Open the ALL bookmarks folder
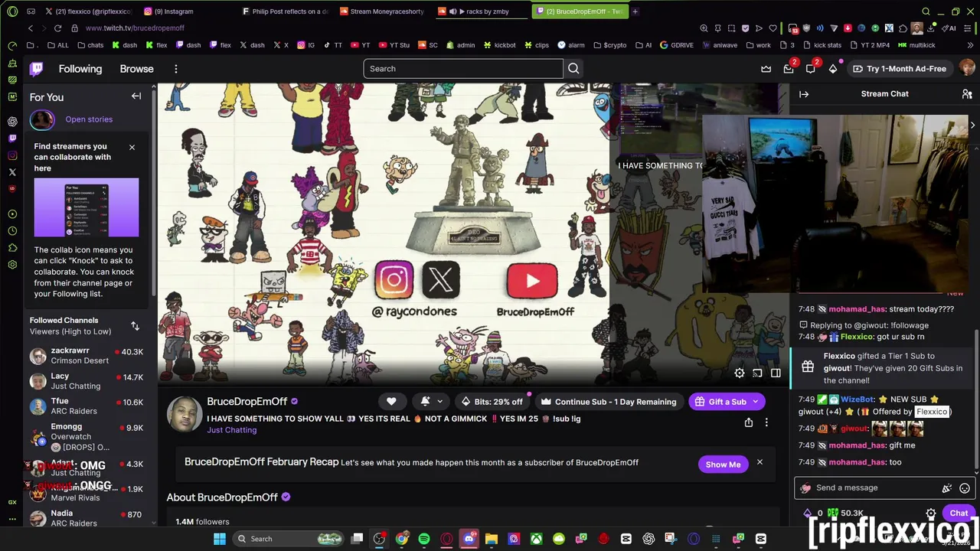 click(57, 45)
